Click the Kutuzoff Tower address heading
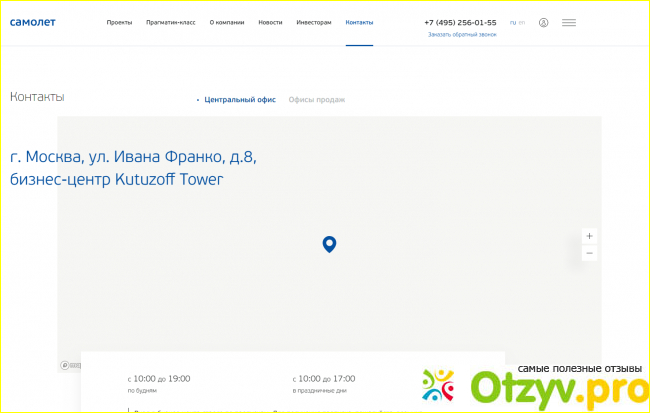The height and width of the screenshot is (413, 650). (133, 168)
